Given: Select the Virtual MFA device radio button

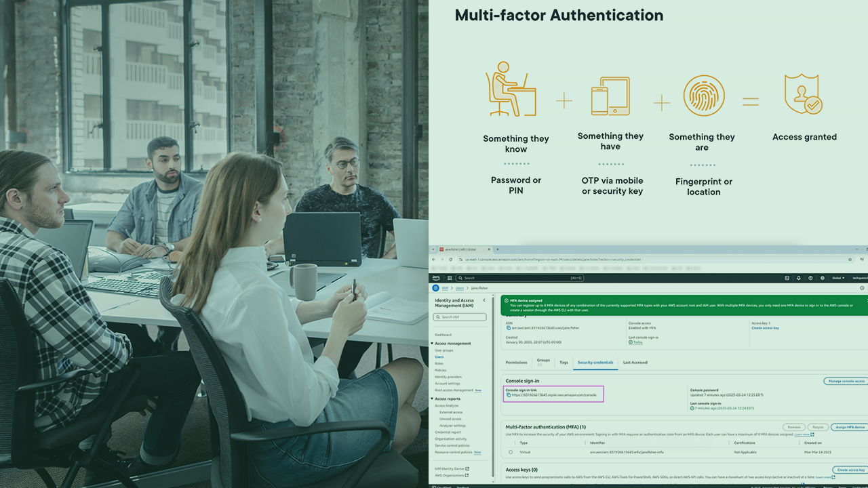Looking at the screenshot, I should tap(511, 451).
